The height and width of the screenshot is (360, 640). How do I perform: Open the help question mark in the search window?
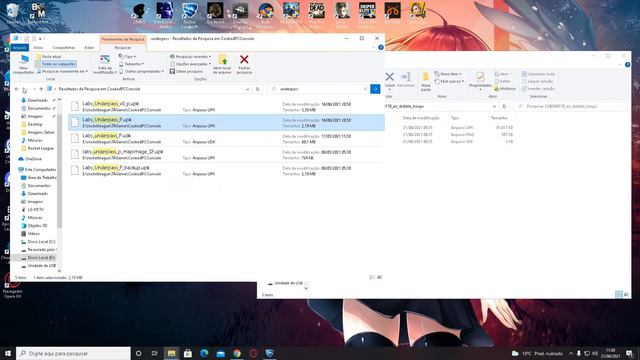tap(380, 48)
